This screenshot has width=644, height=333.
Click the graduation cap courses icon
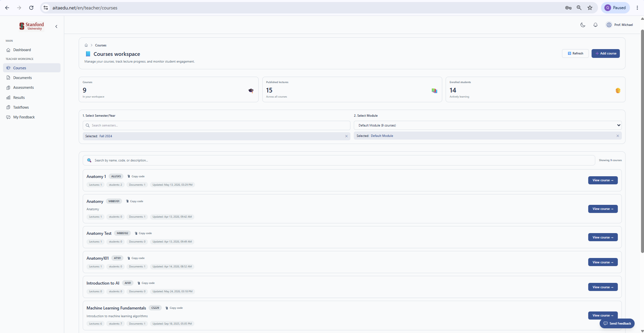point(251,90)
